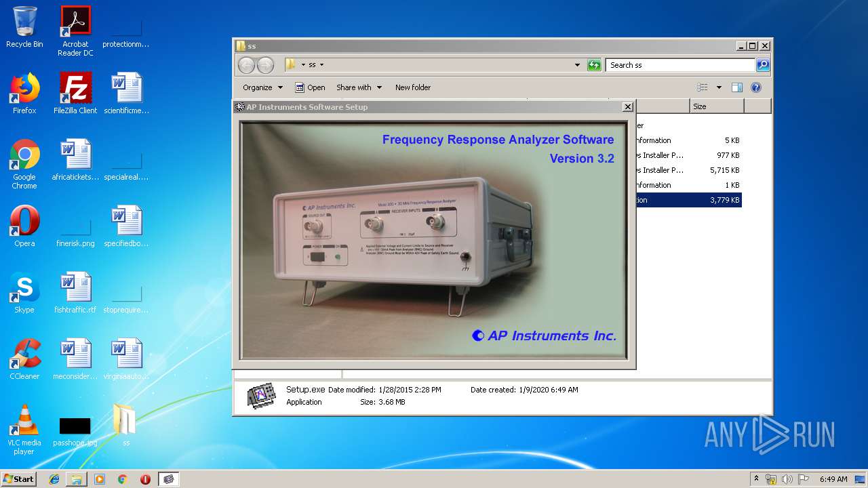Viewport: 868px width, 488px height.
Task: Open VLC media player shortcut
Action: pyautogui.click(x=24, y=430)
